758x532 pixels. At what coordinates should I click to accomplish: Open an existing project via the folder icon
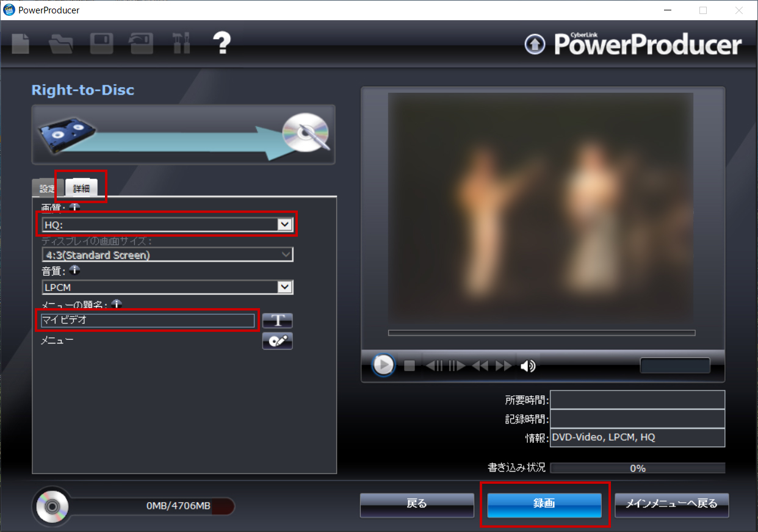point(61,44)
